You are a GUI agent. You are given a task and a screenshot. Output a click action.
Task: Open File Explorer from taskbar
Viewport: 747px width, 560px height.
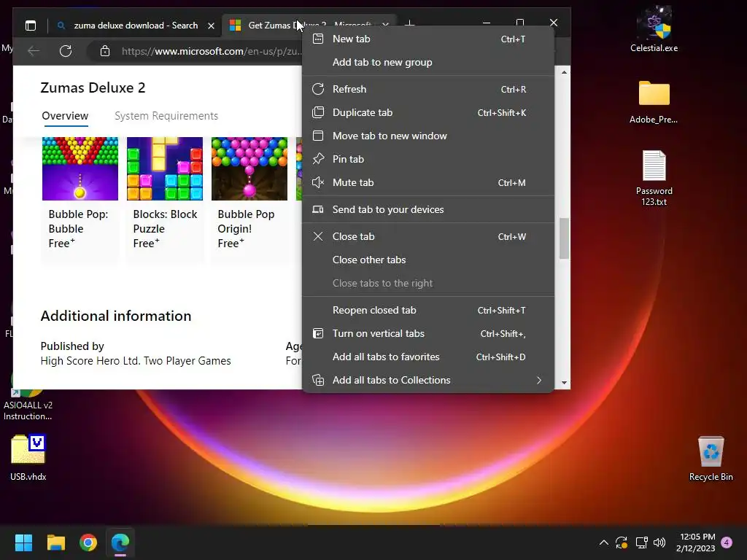pos(55,542)
